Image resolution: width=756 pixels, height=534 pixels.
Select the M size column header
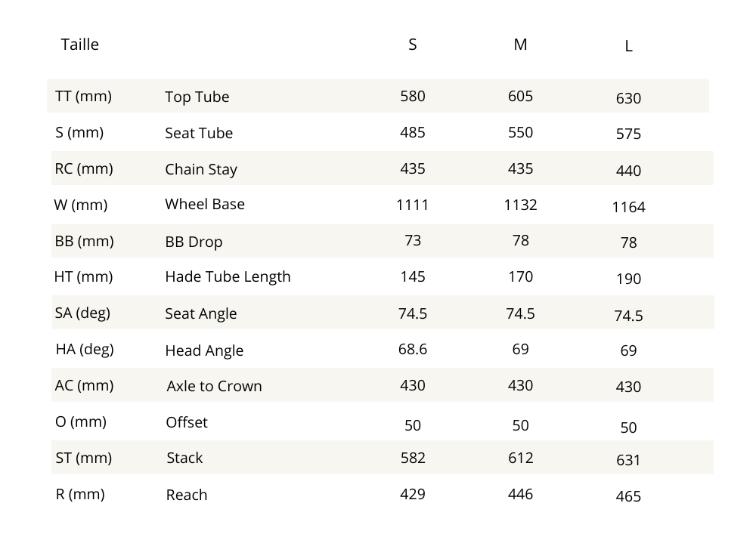pyautogui.click(x=520, y=45)
